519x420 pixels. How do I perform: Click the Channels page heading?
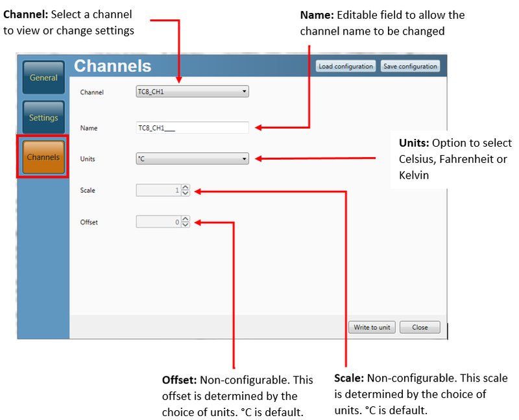112,66
